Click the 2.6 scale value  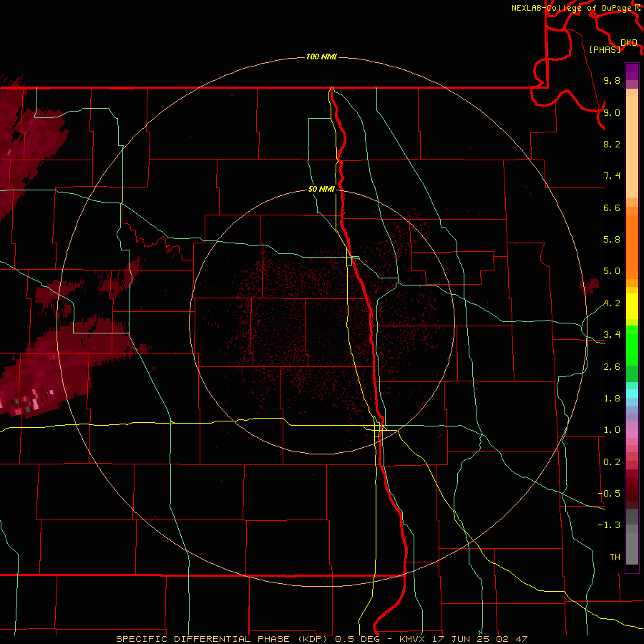[x=612, y=367]
